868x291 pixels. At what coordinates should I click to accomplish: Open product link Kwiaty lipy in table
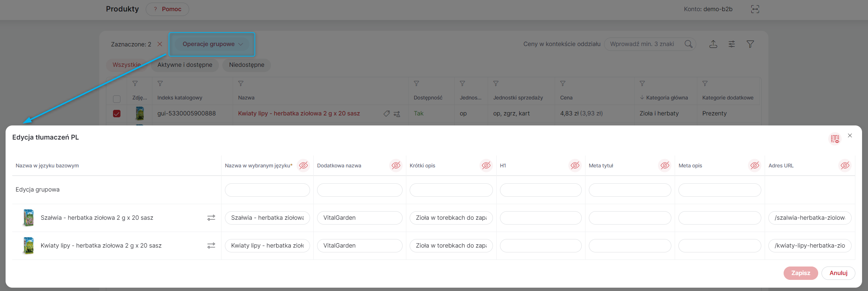click(299, 113)
